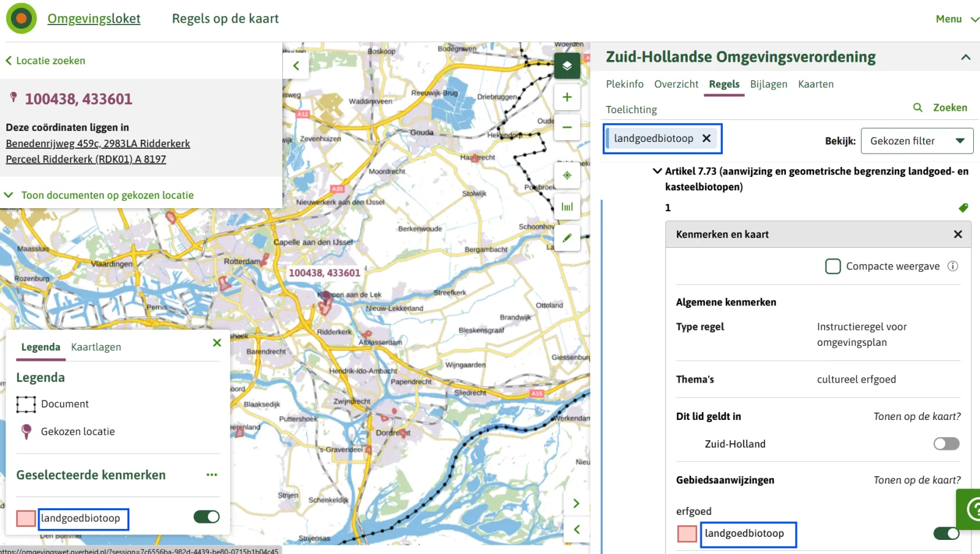
Task: Click the legend landgoedbiotoop color swatch
Action: 26,518
